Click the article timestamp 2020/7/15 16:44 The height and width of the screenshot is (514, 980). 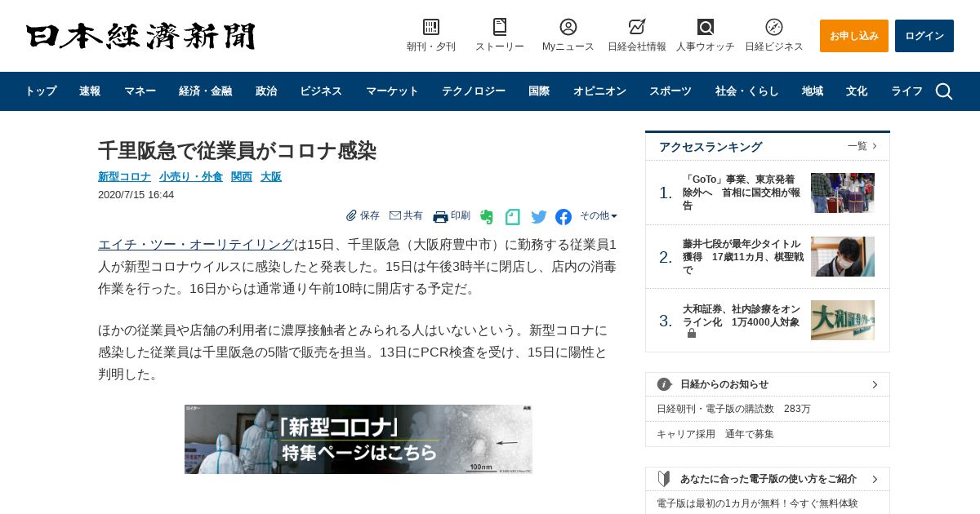coord(136,194)
